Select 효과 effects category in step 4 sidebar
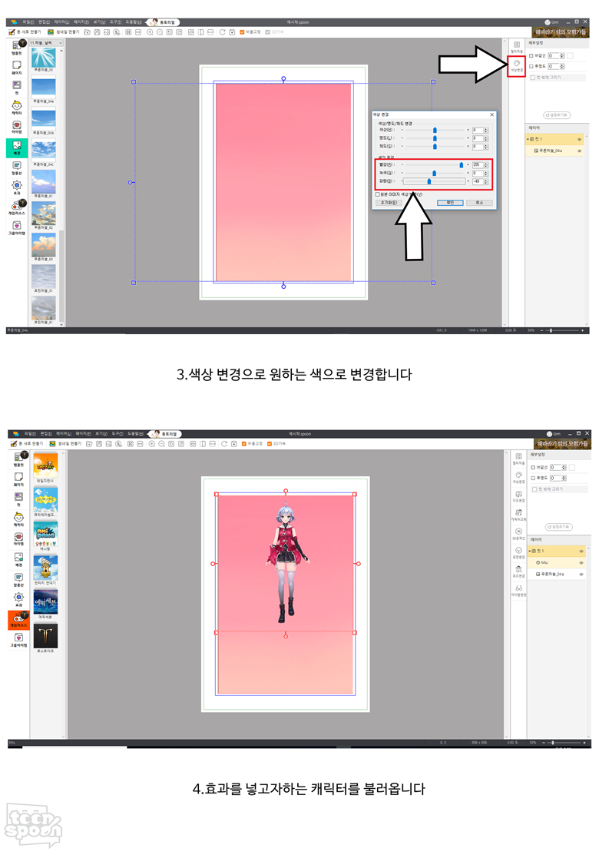Viewport: 599px width, 868px height. 18,599
